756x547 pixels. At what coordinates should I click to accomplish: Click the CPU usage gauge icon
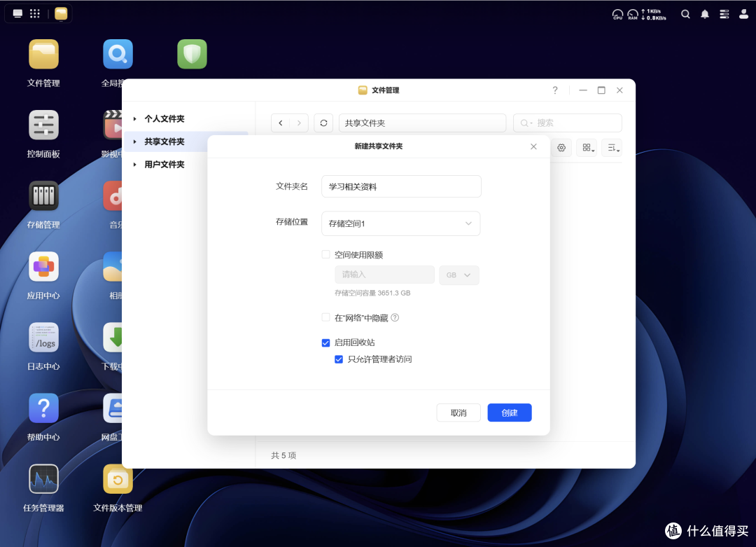coord(617,15)
